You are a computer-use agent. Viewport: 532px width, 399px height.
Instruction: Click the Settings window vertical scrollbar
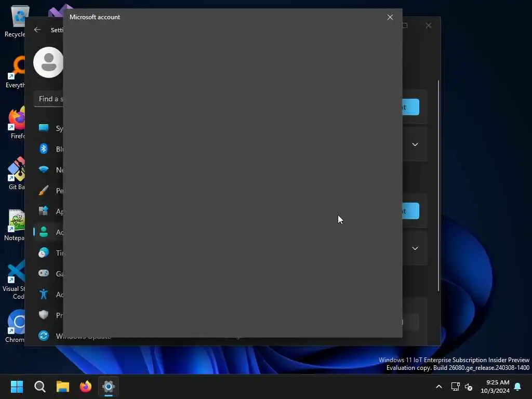click(x=438, y=186)
